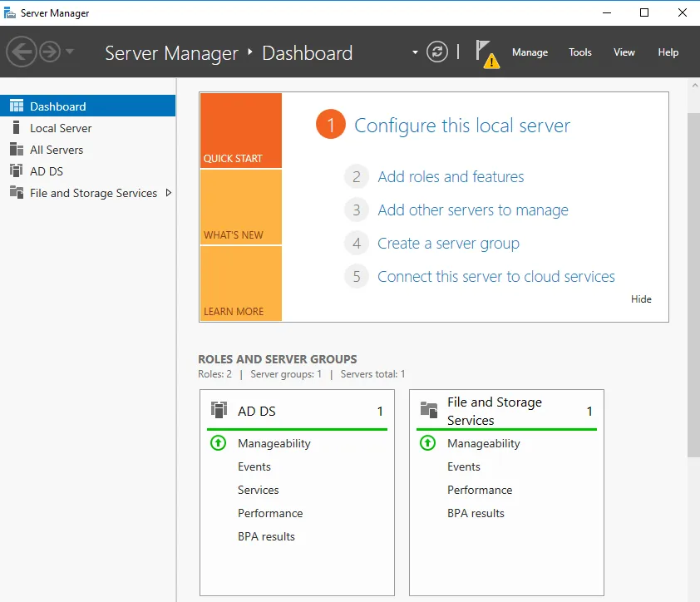Click the Servers total: 1 text
This screenshot has width=700, height=602.
372,374
